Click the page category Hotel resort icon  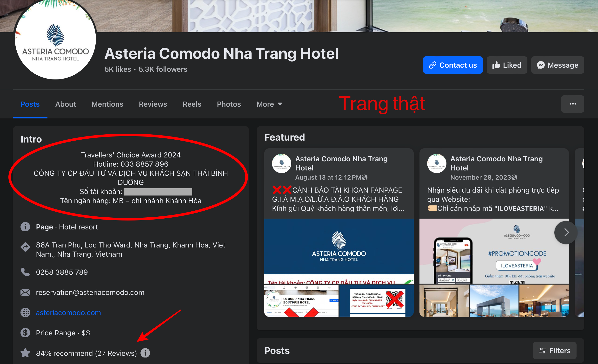click(x=25, y=227)
